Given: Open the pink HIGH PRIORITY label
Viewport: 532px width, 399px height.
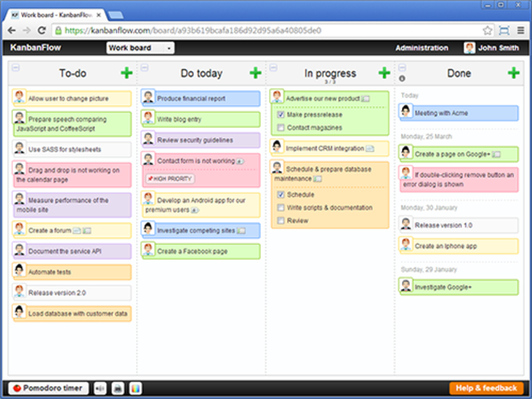Looking at the screenshot, I should [169, 179].
